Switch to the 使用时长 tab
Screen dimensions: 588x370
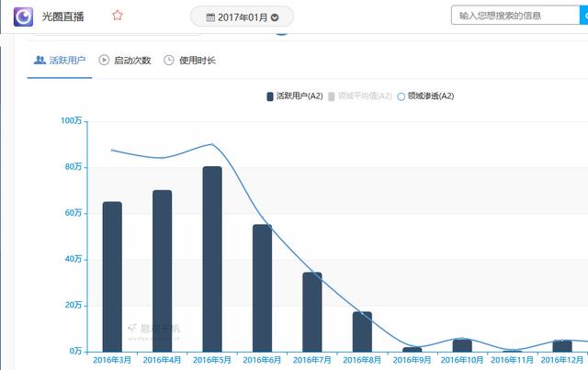[x=190, y=61]
